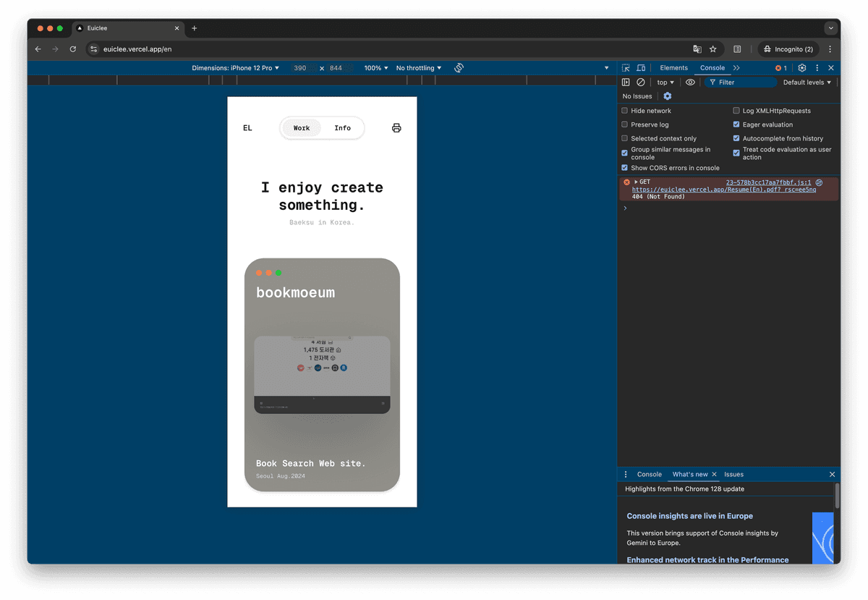868x600 pixels.
Task: Select the What's new drawer tab
Action: coord(690,475)
